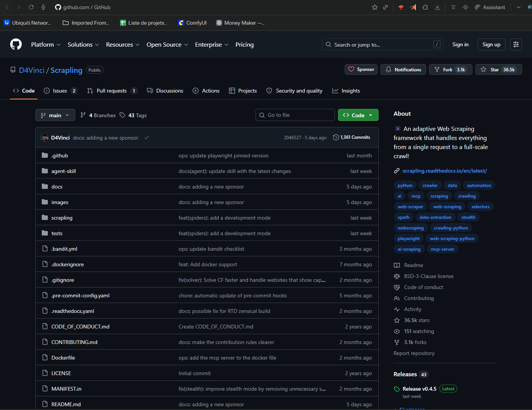Expand the main branch dropdown
532x410 pixels.
click(55, 115)
